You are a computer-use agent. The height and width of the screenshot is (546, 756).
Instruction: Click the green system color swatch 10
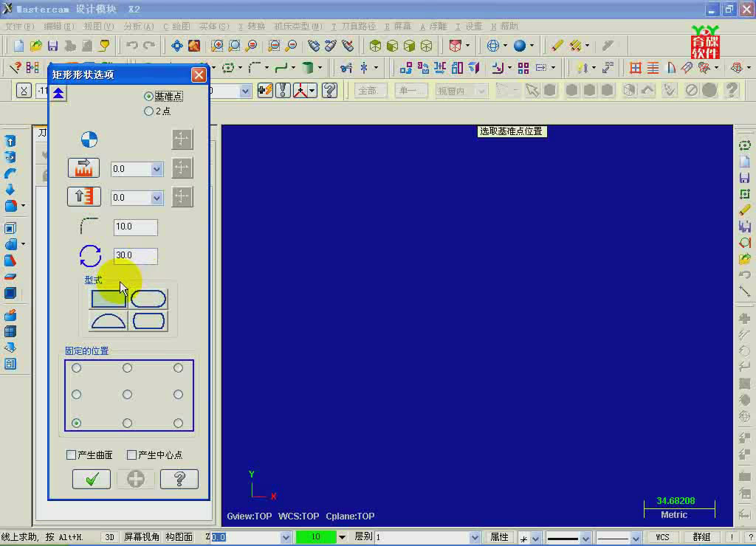(x=316, y=537)
